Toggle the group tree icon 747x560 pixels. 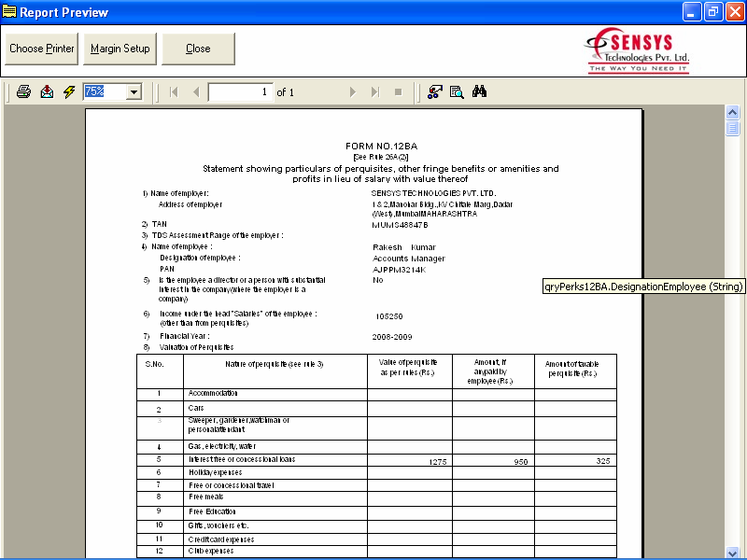click(434, 91)
